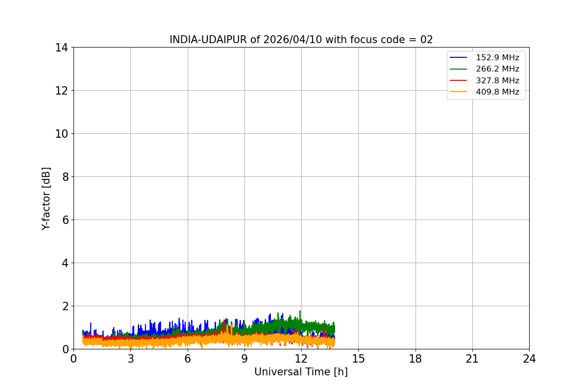The width and height of the screenshot is (588, 392).
Task: Click the x-axis tick label 0
Action: (x=73, y=359)
